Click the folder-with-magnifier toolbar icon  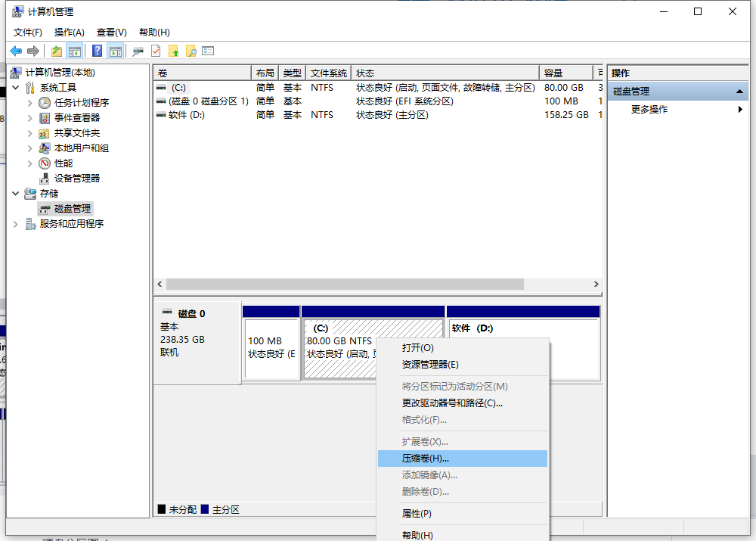click(x=191, y=50)
